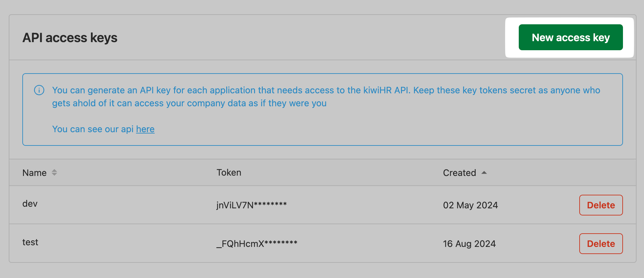Click the info circle icon in notice
Screen dimensions: 644x278
click(x=39, y=90)
